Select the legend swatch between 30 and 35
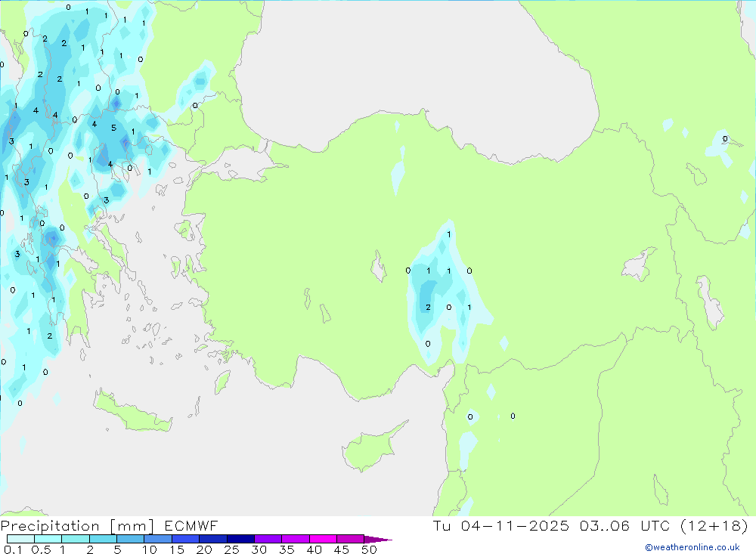This screenshot has height=554, width=756. click(x=268, y=539)
